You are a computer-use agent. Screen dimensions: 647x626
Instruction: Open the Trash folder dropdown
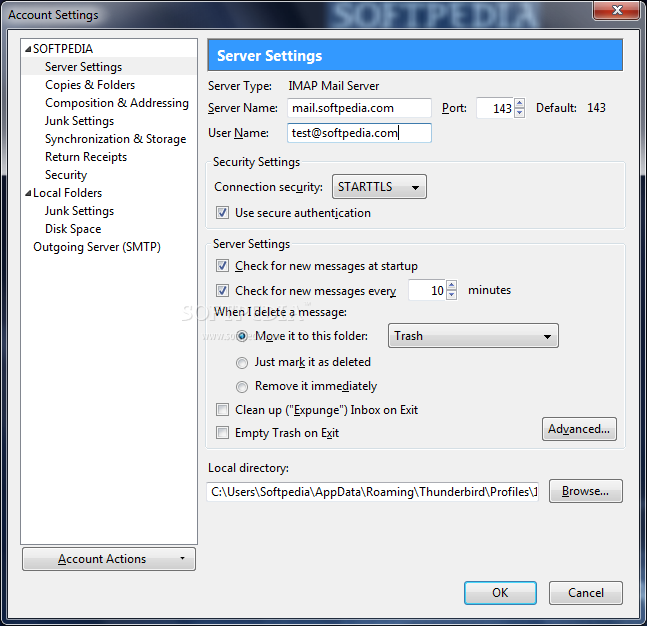coord(473,336)
